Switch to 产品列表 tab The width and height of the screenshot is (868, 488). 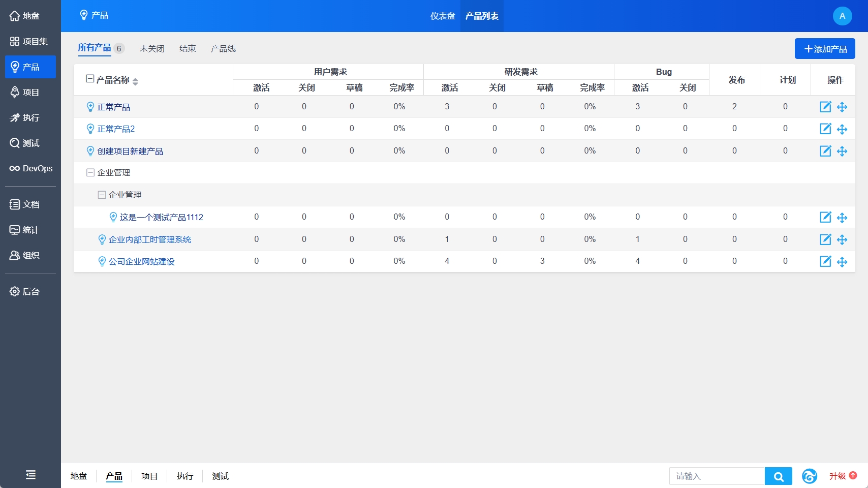482,16
